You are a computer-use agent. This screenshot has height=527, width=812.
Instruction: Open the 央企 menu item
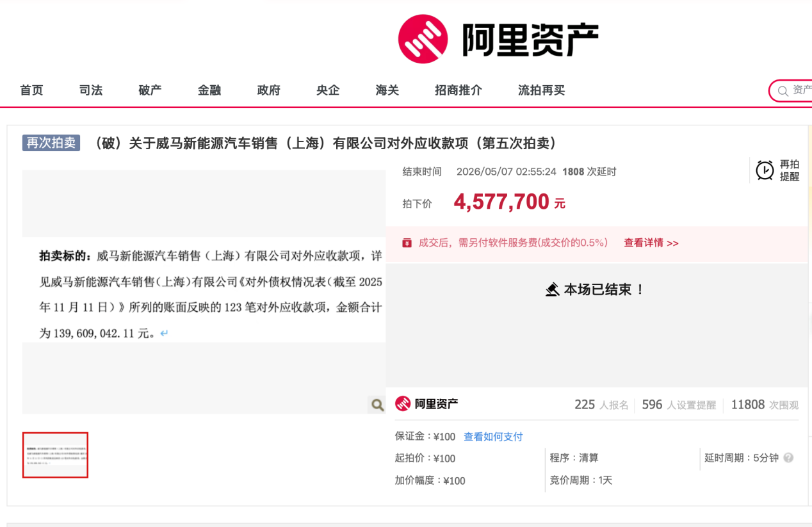click(x=328, y=90)
